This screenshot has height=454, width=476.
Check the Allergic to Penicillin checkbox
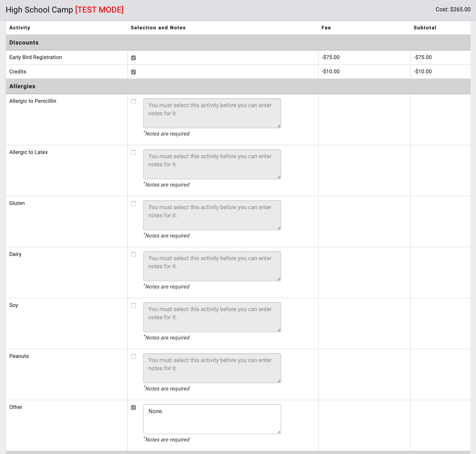[x=133, y=102]
